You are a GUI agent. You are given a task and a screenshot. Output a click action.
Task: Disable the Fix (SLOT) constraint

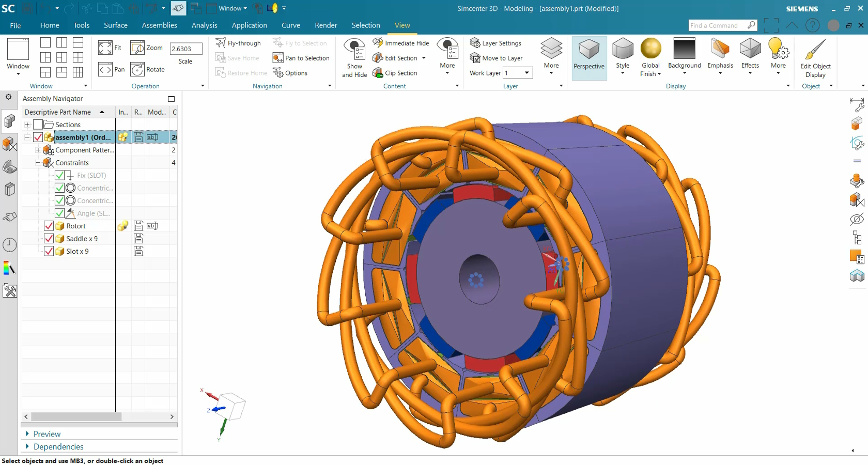(59, 175)
